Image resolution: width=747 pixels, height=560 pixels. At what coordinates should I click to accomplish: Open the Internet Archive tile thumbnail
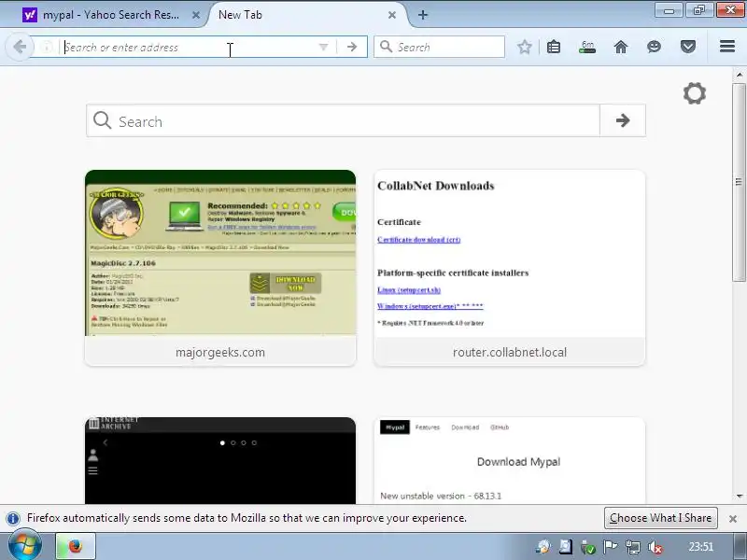pos(220,460)
